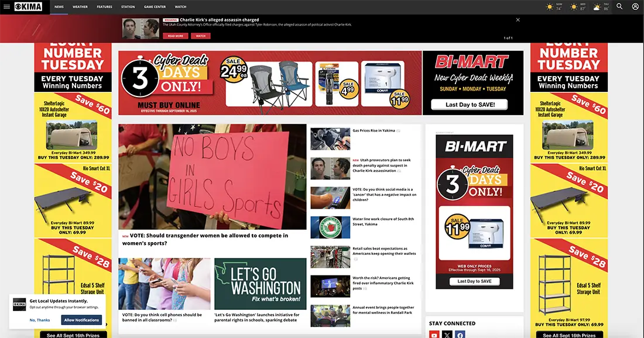This screenshot has height=338, width=644.
Task: Dismiss the breaking news banner with X
Action: (x=518, y=20)
